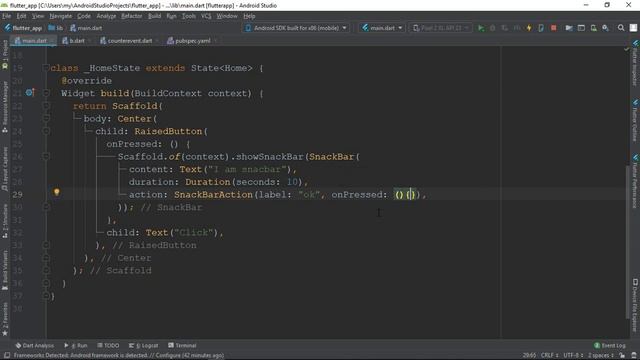
Task: Open the Build menu
Action: click(154, 16)
